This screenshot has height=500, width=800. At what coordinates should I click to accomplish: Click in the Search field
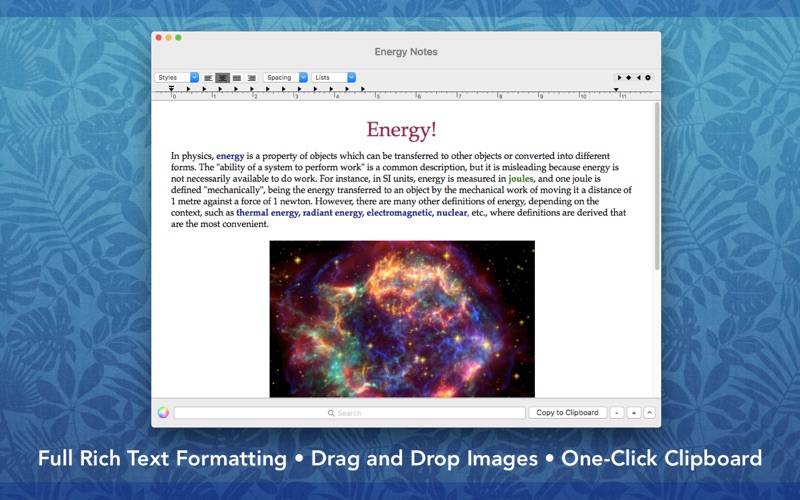[x=349, y=413]
